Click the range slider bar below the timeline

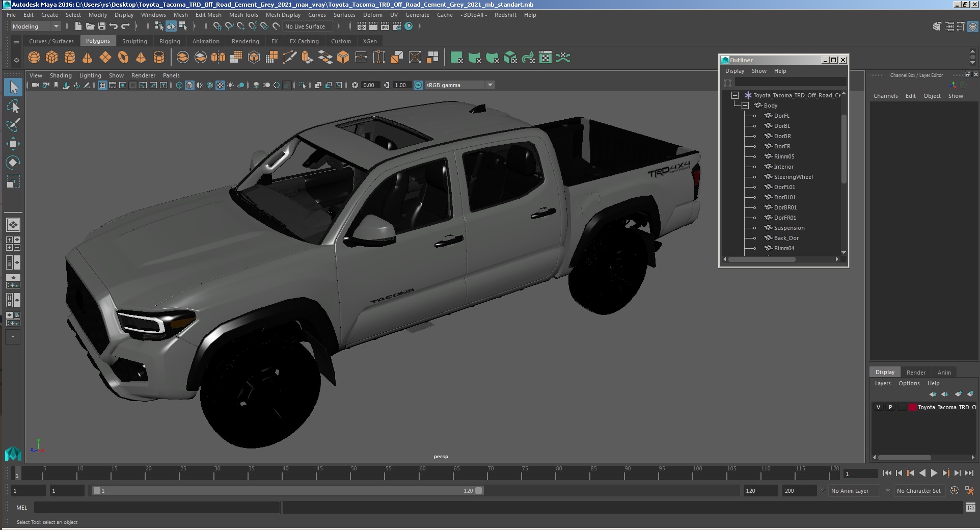tap(288, 491)
